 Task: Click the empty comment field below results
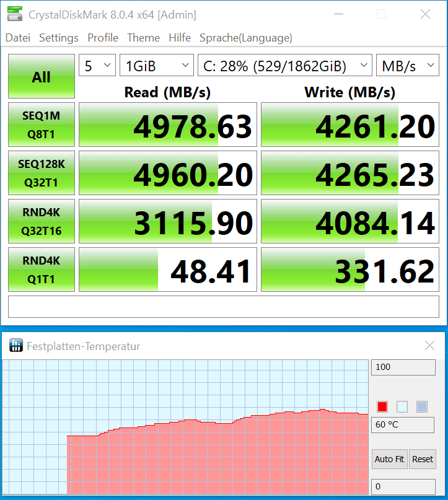[224, 307]
